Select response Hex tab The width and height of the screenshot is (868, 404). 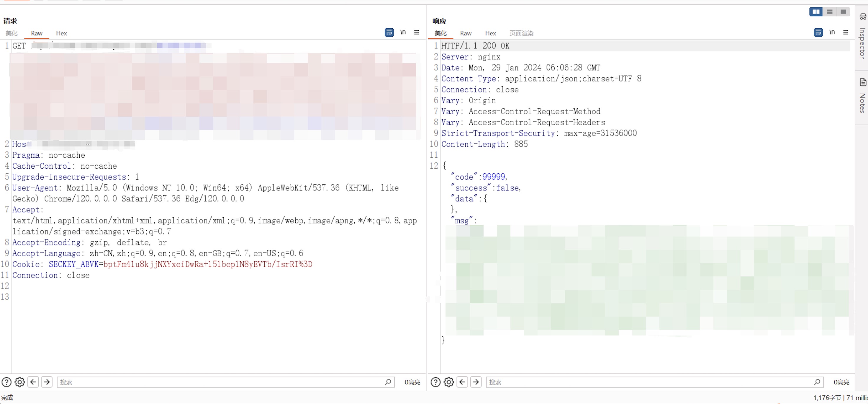(x=491, y=33)
